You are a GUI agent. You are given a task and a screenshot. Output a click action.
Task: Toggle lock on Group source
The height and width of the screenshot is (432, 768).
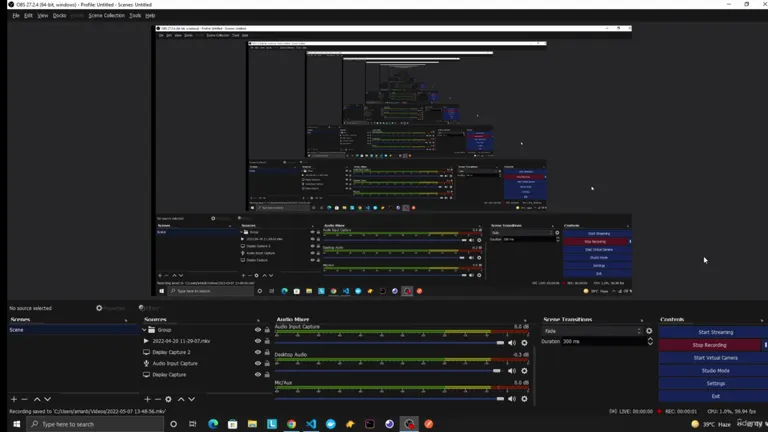click(267, 330)
